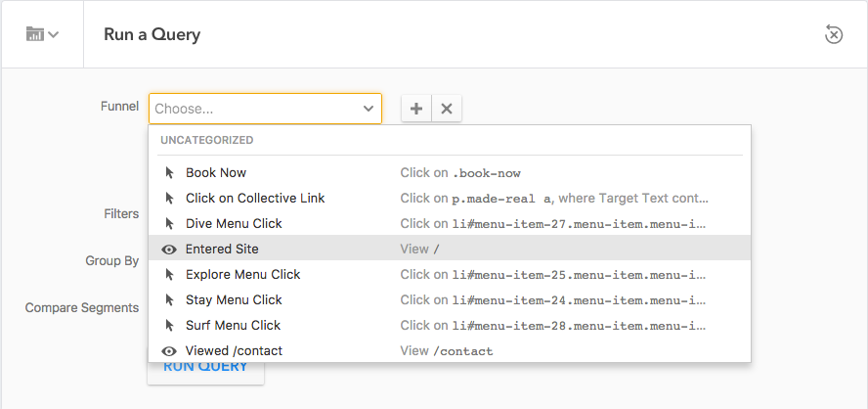Pick the Viewed /contact event

234,351
